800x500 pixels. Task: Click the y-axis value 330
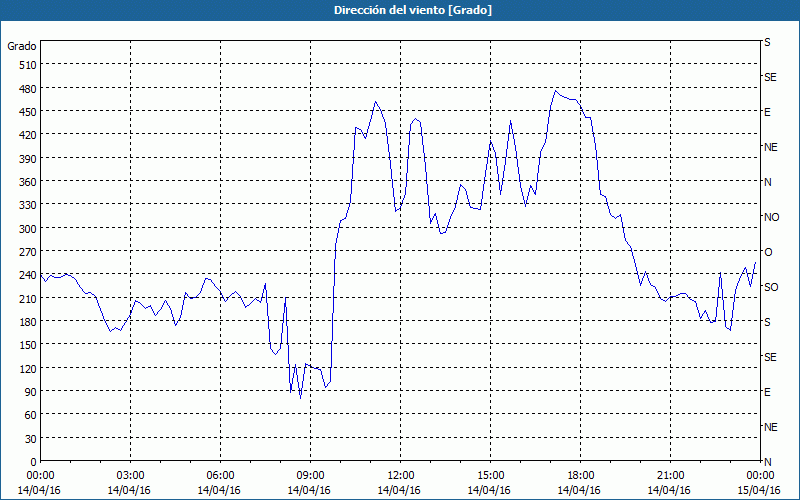click(28, 206)
